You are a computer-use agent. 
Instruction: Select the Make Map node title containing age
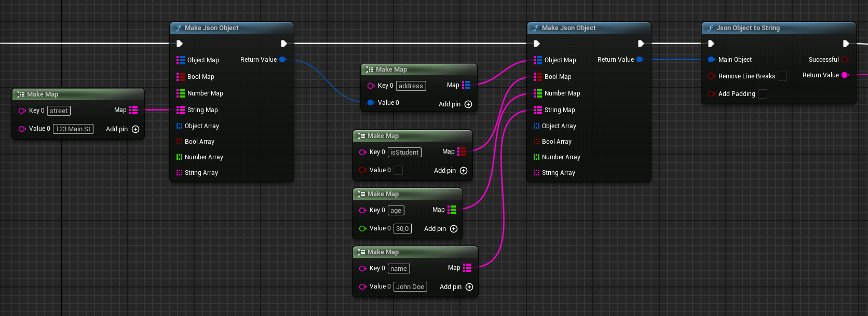pyautogui.click(x=383, y=194)
